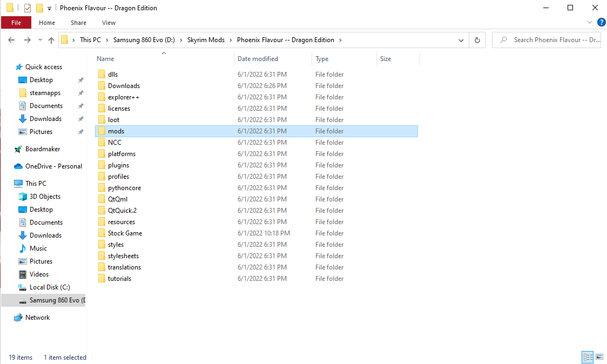Image resolution: width=607 pixels, height=364 pixels.
Task: Switch to the Share ribbon tab
Action: pos(79,23)
